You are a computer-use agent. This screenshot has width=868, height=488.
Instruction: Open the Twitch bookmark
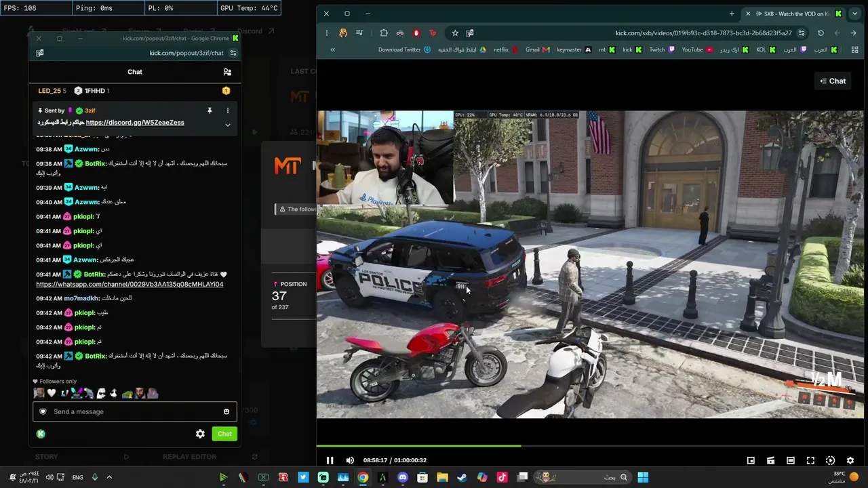pyautogui.click(x=662, y=49)
